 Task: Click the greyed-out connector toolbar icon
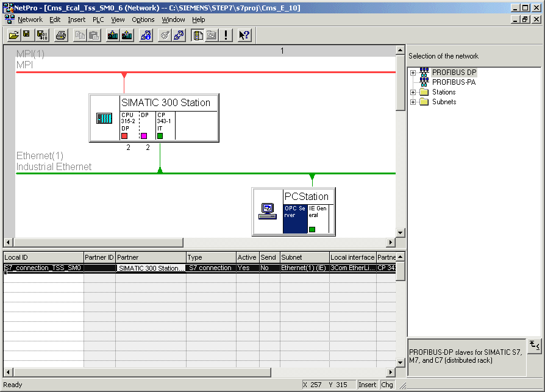(165, 35)
